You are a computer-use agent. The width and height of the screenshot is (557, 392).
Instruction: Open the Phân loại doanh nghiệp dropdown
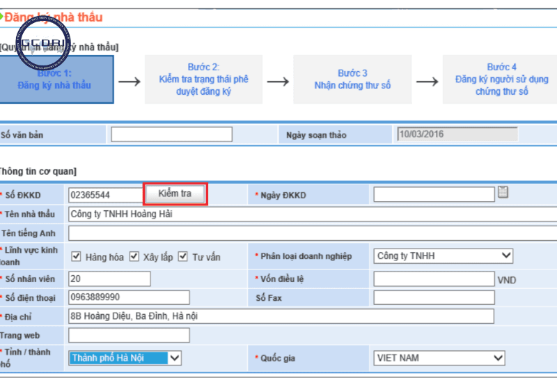pyautogui.click(x=443, y=256)
